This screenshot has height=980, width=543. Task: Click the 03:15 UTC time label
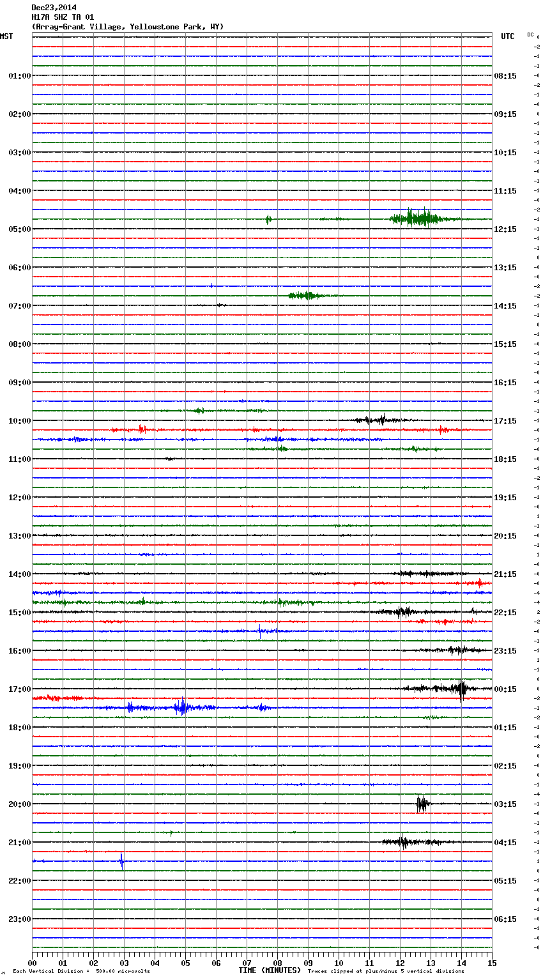(505, 804)
